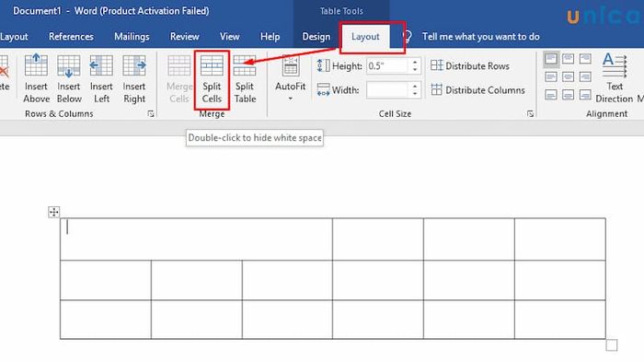This screenshot has height=362, width=644.
Task: Click the merged first cell of table
Action: tap(196, 239)
